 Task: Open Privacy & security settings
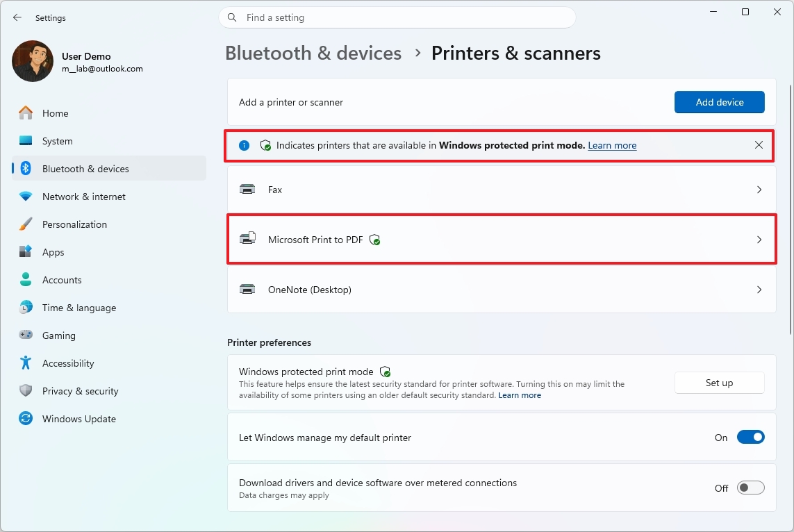coord(81,390)
